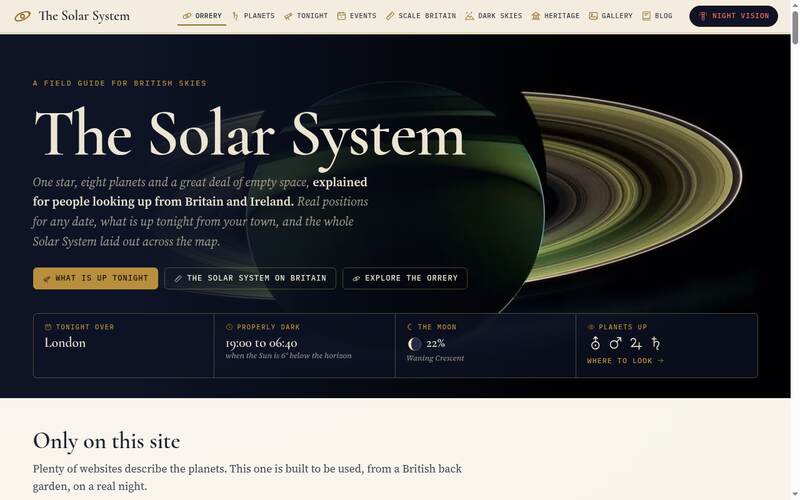
Task: Click the moon phase disc beside 22%
Action: [x=414, y=344]
